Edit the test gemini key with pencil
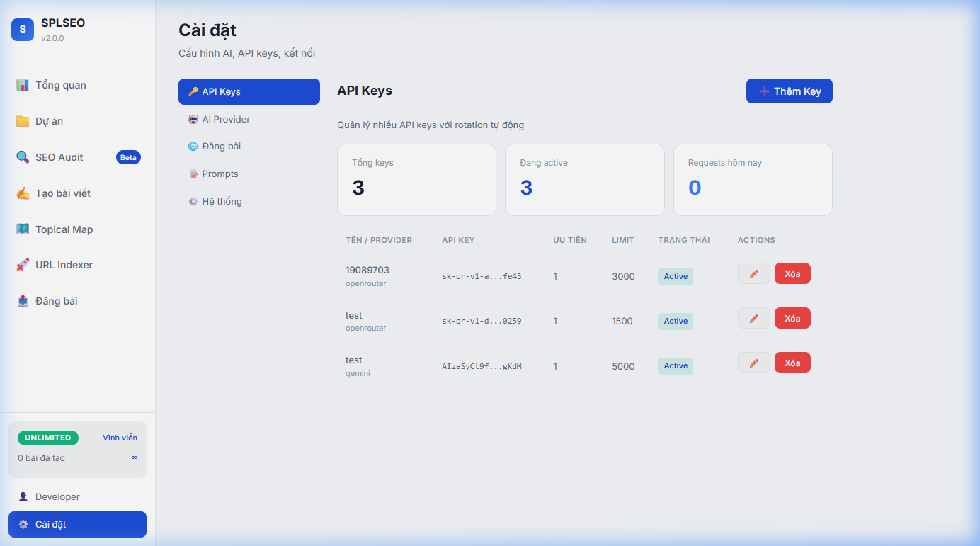The height and width of the screenshot is (546, 980). (754, 363)
